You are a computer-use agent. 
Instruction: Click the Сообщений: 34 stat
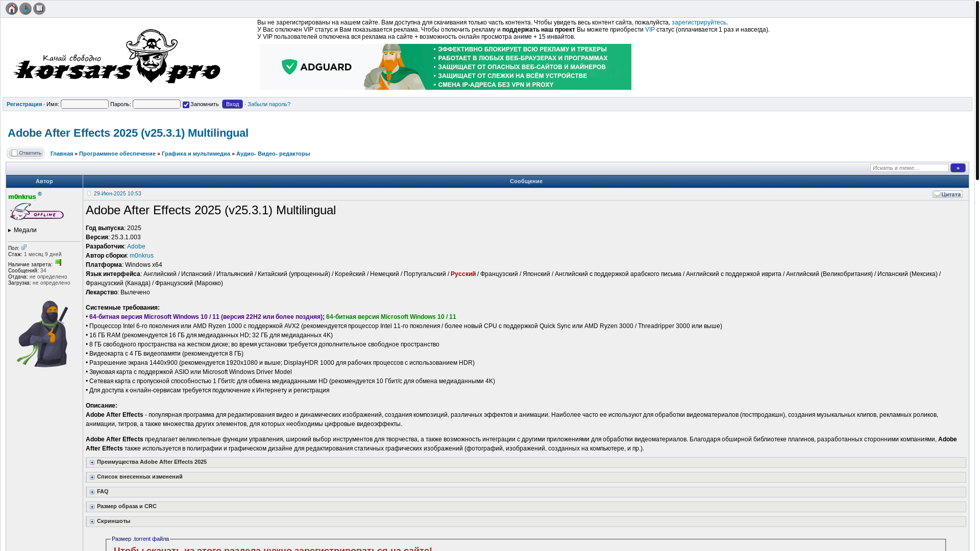coord(27,271)
